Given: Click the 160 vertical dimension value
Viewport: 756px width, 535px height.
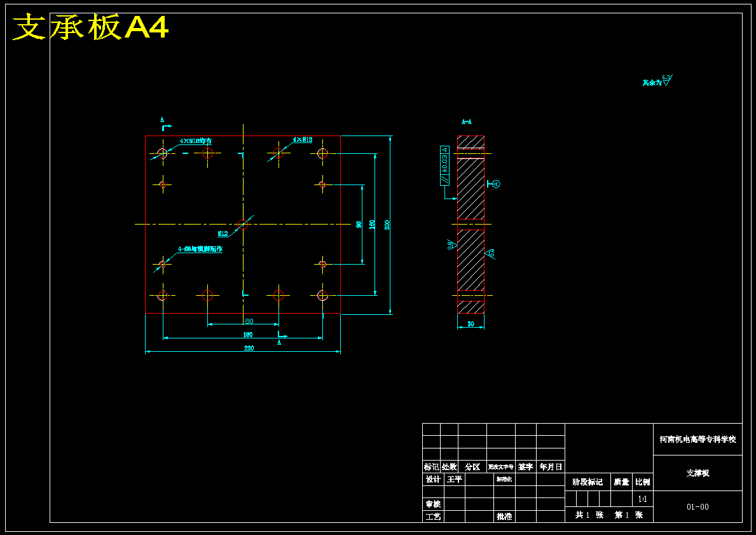Looking at the screenshot, I should 372,225.
